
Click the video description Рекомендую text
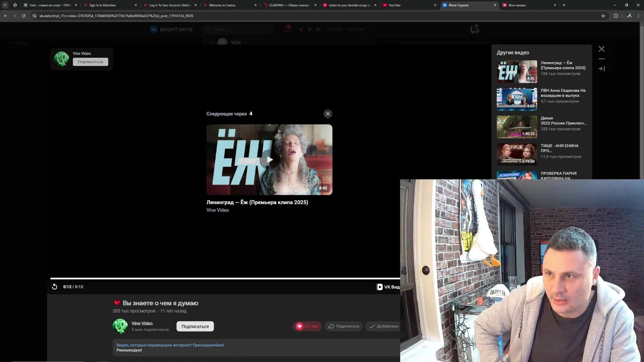(x=129, y=350)
